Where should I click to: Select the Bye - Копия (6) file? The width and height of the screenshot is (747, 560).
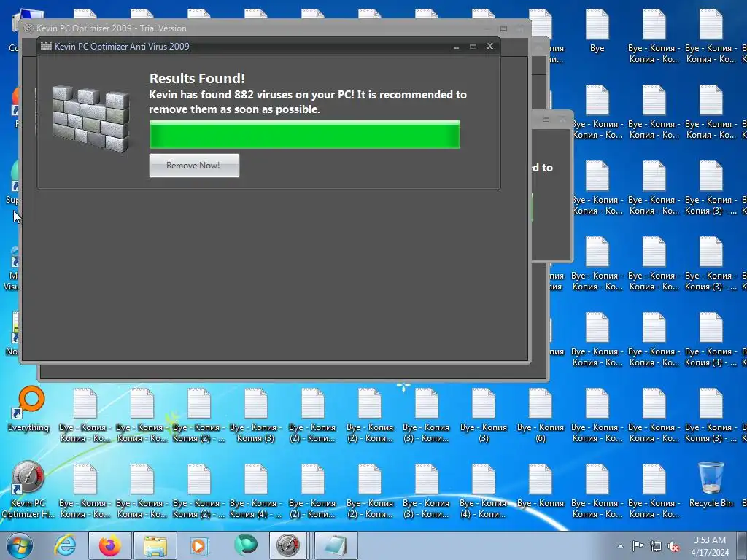click(x=541, y=415)
